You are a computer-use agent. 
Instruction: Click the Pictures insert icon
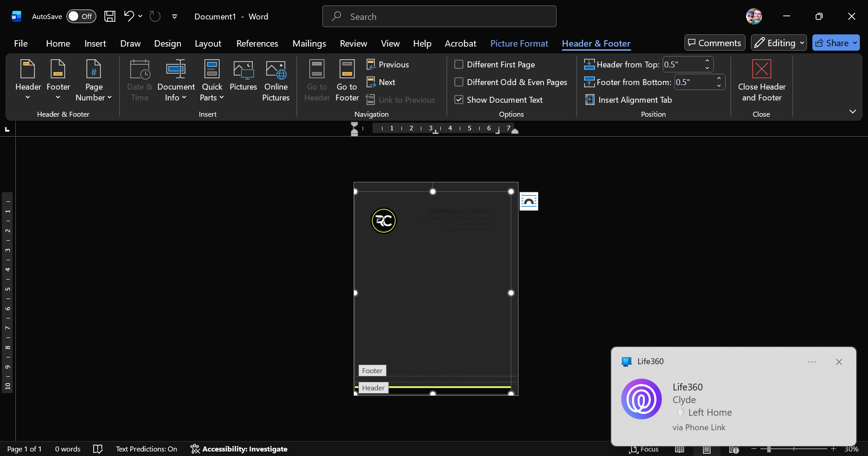243,70
